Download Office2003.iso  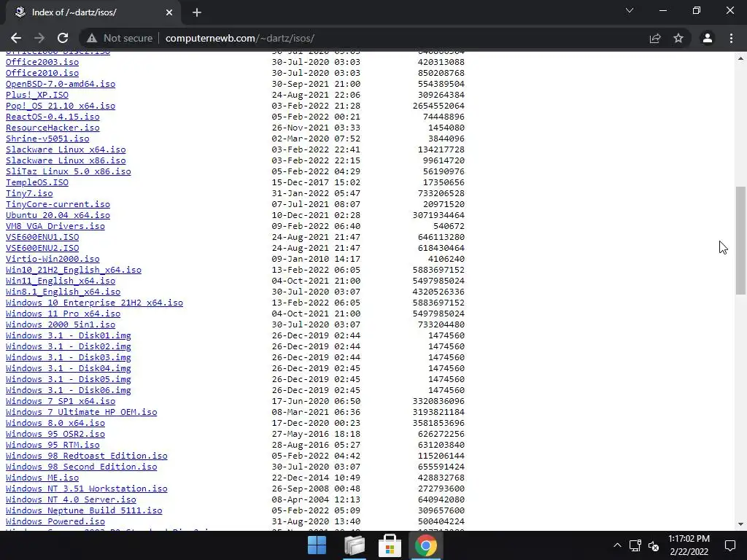point(42,62)
